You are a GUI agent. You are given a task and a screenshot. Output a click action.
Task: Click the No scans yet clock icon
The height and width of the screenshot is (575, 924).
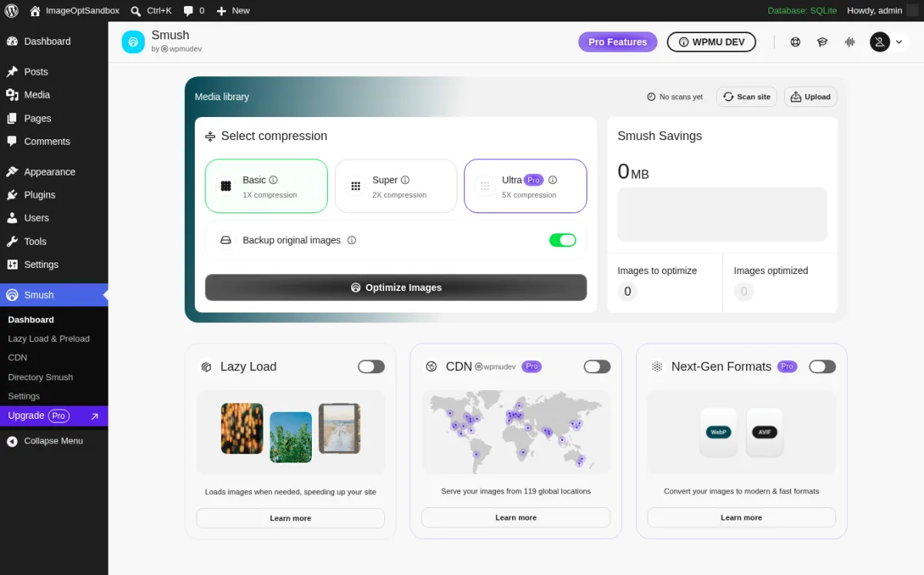coord(651,97)
